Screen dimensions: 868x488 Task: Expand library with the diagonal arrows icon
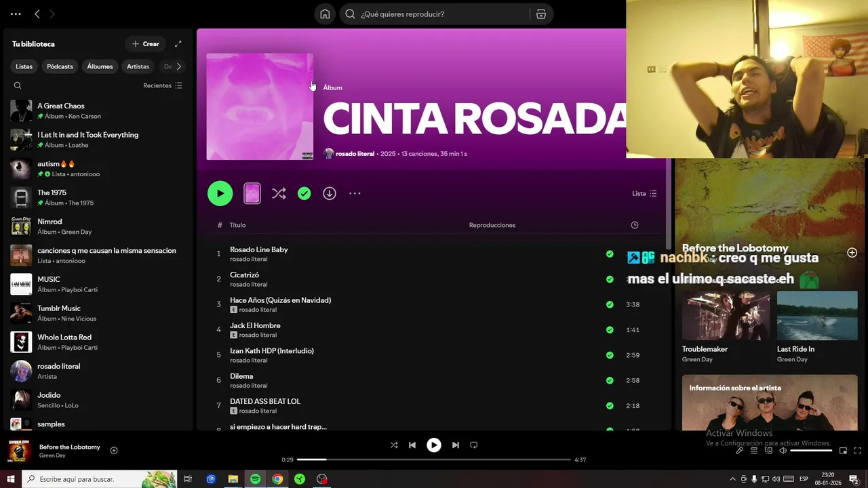point(178,44)
